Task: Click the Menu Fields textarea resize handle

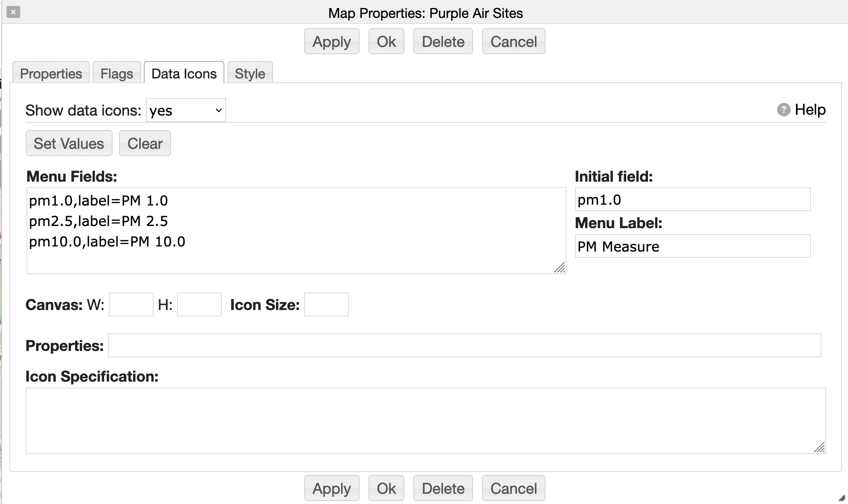Action: coord(560,267)
